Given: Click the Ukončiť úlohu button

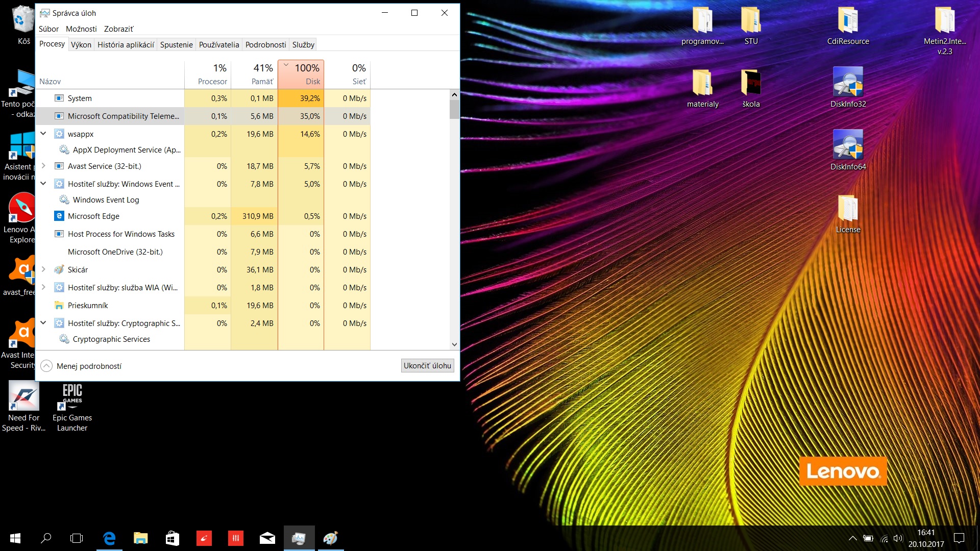Looking at the screenshot, I should click(427, 366).
